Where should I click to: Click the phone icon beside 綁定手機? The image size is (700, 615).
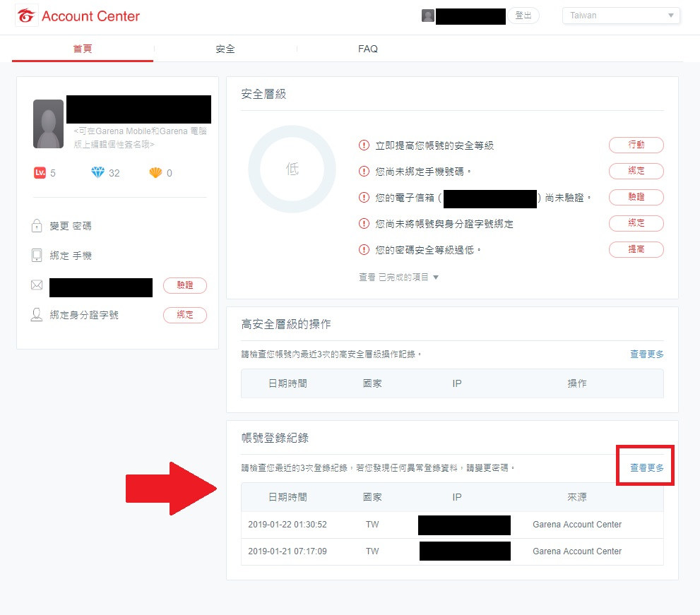(x=37, y=256)
